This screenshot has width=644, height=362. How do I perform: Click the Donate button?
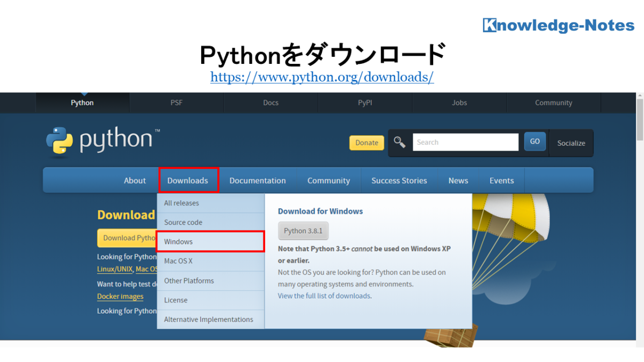click(367, 143)
